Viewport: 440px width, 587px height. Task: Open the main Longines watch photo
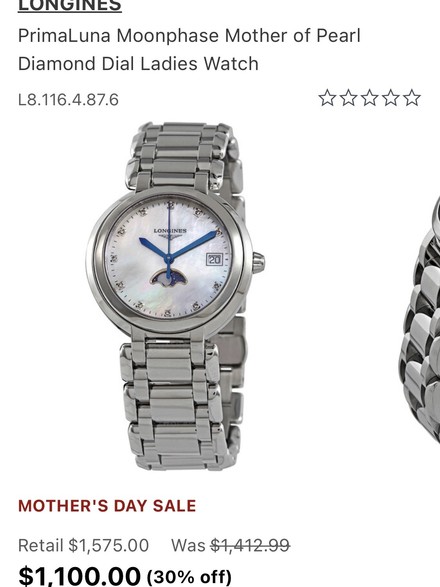(175, 296)
